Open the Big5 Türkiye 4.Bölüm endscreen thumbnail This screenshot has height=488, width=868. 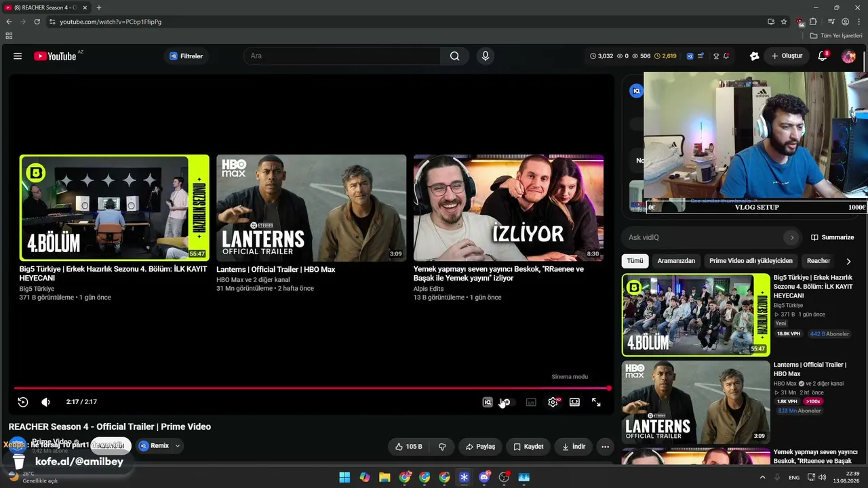[115, 207]
